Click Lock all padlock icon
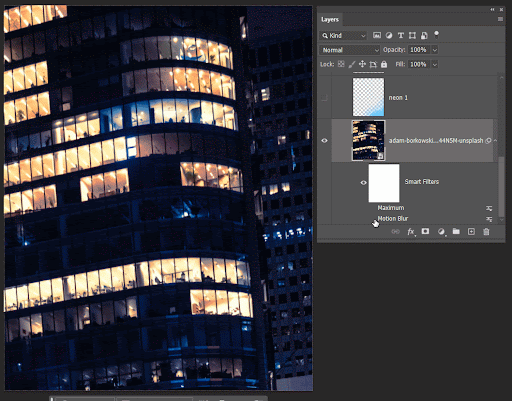This screenshot has height=401, width=512. [x=384, y=64]
